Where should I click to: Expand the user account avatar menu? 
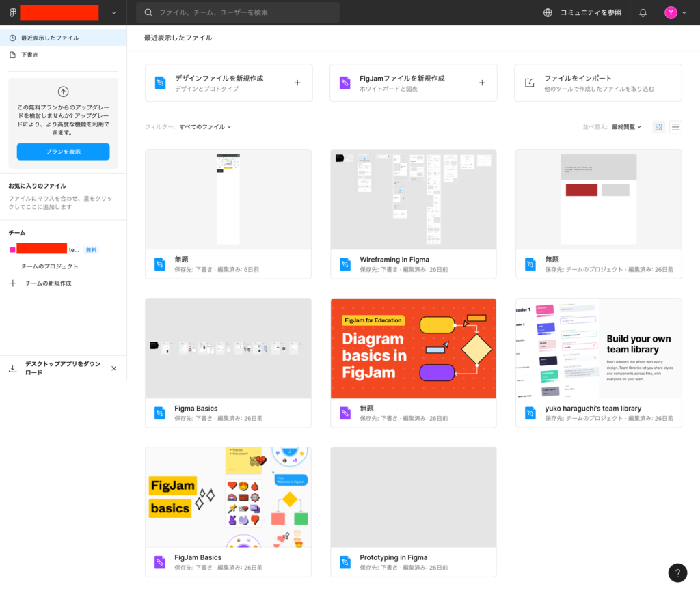tap(675, 12)
